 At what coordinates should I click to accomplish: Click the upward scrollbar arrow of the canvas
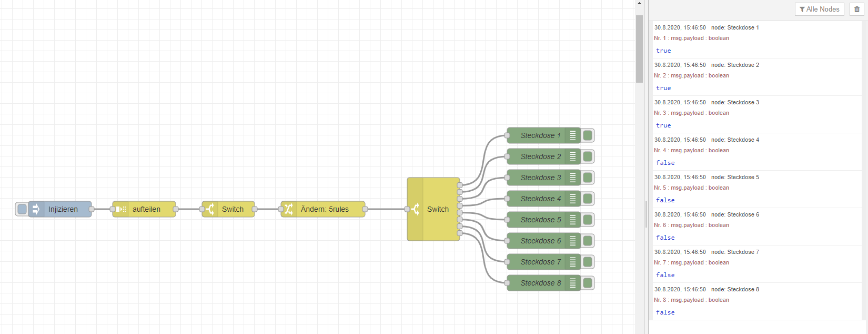(639, 3)
